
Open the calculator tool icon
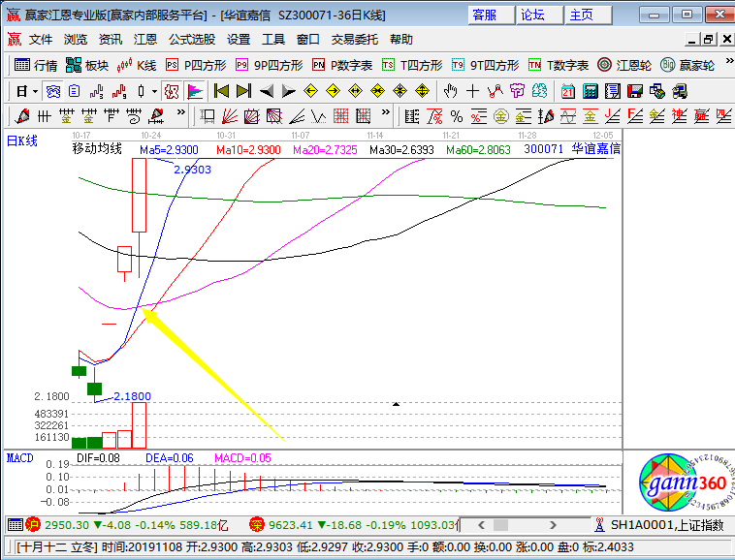point(590,91)
